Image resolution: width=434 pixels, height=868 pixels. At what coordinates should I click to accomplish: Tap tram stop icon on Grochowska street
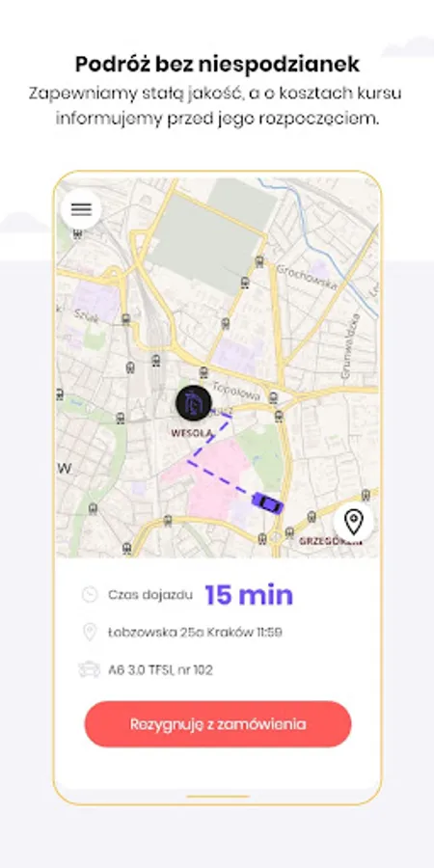click(x=259, y=261)
